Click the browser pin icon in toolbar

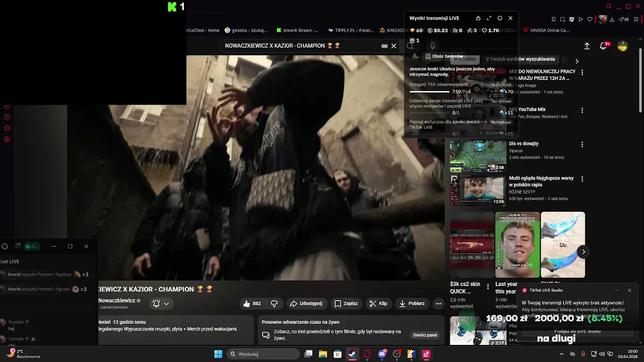(553, 19)
